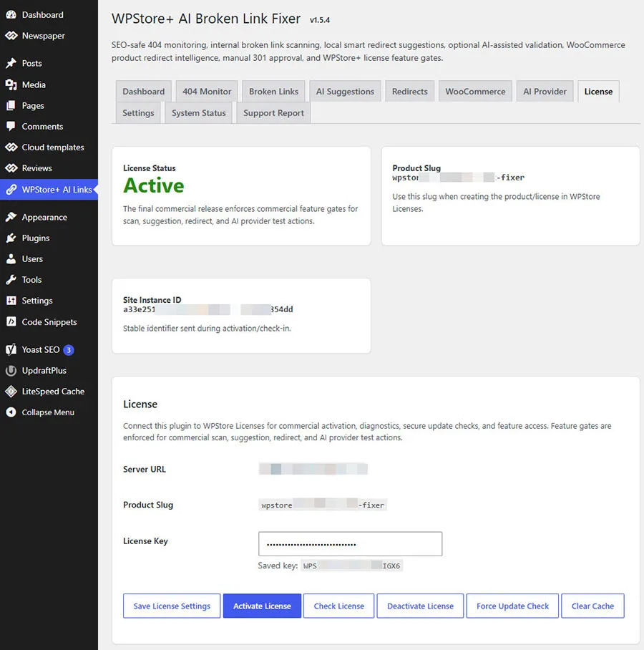The width and height of the screenshot is (644, 650).
Task: Click the Product Slug card heading
Action: point(416,168)
